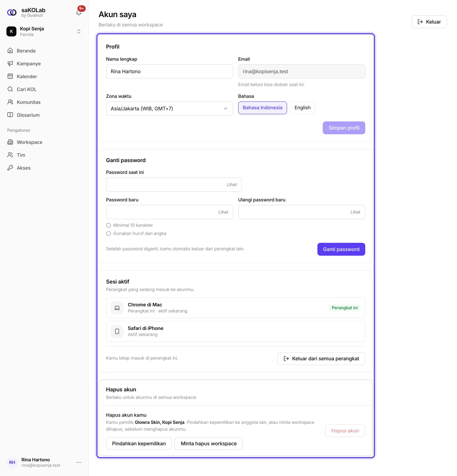The height and width of the screenshot is (476, 457).
Task: Show the repeated password with Lihat
Action: pyautogui.click(x=355, y=212)
